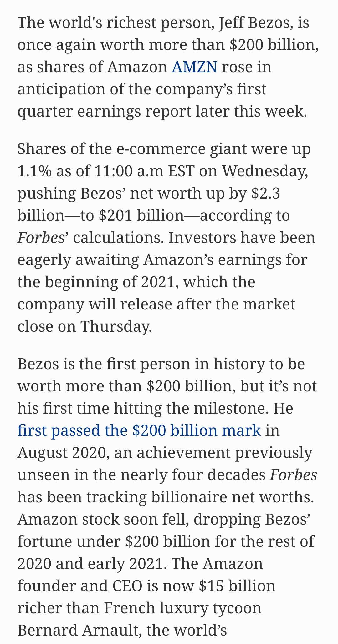Image resolution: width=338 pixels, height=644 pixels.
Task: Open the AMZN stock ticker link
Action: point(194,67)
